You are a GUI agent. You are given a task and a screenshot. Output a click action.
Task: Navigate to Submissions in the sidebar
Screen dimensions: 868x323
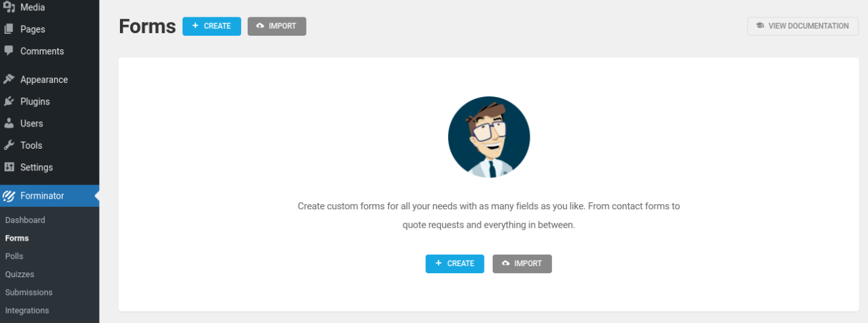point(29,292)
